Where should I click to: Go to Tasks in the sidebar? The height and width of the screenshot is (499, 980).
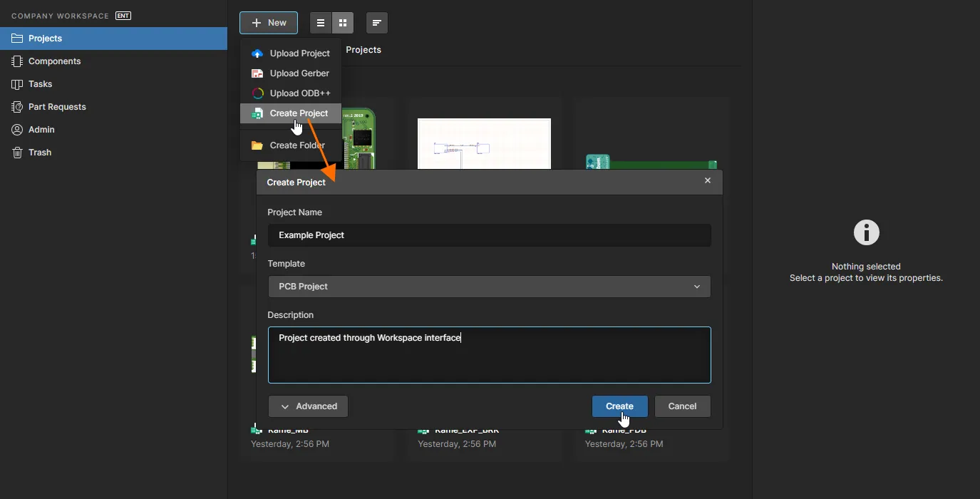tap(113, 84)
